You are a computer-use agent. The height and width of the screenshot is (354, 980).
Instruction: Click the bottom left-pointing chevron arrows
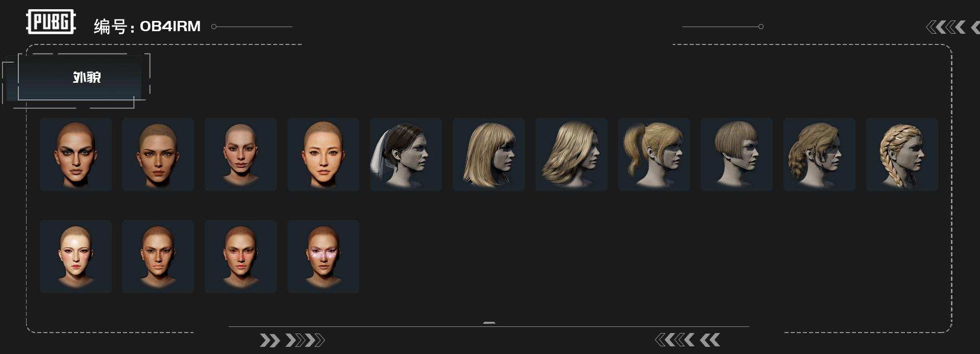[688, 340]
